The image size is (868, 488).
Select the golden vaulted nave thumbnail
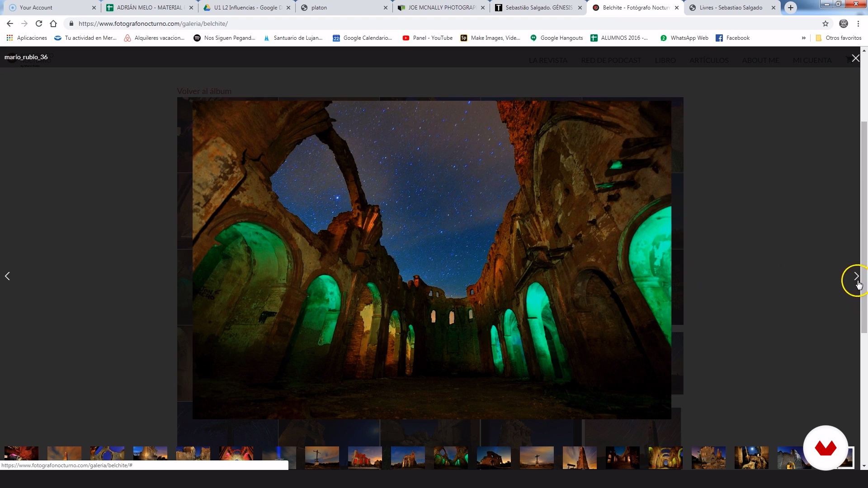pyautogui.click(x=665, y=458)
